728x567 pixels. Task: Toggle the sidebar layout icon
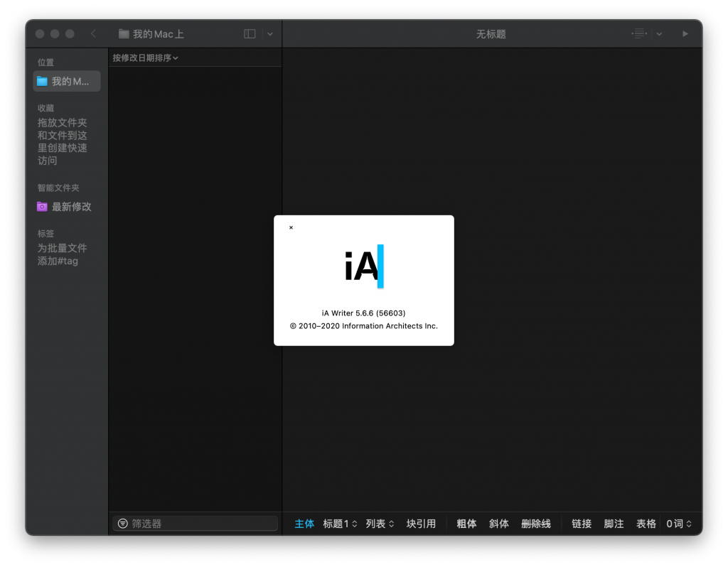tap(250, 34)
